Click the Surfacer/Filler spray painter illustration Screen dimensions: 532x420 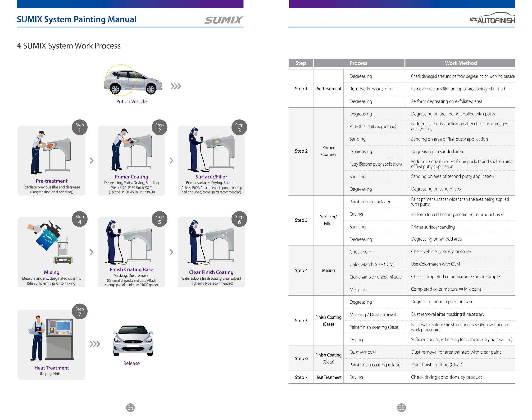(211, 149)
